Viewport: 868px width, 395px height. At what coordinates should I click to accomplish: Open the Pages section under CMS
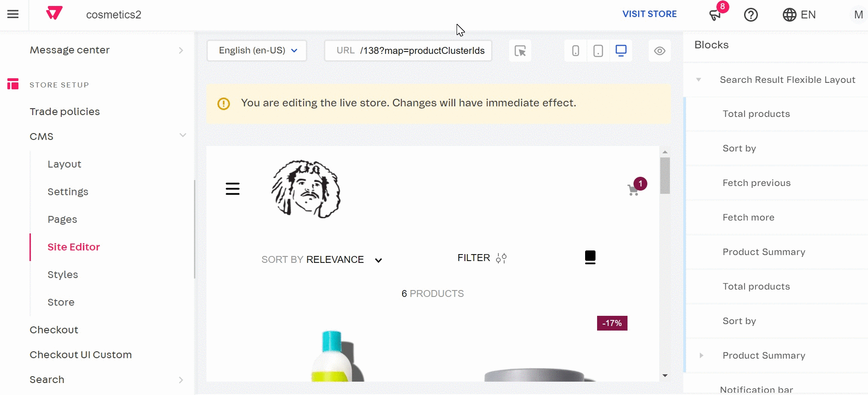pos(62,219)
